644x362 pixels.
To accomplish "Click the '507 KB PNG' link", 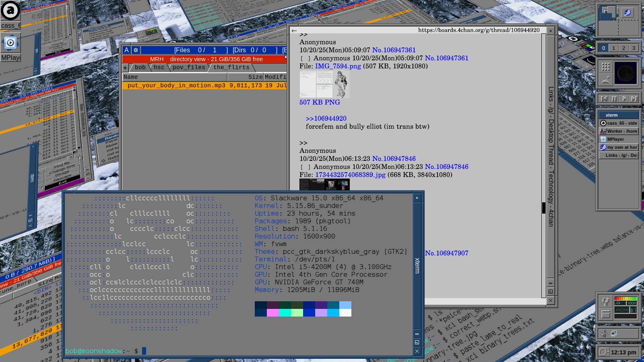I will [x=320, y=102].
